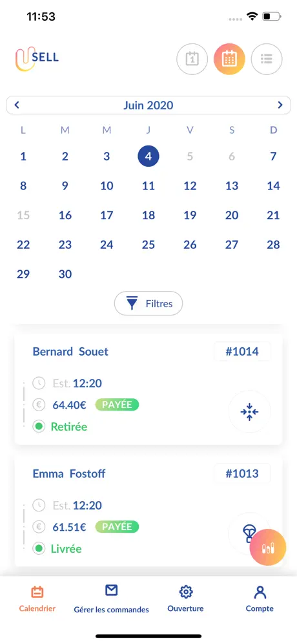Viewport: 297px width, 644px height.
Task: Switch to the list view icon
Action: [267, 59]
